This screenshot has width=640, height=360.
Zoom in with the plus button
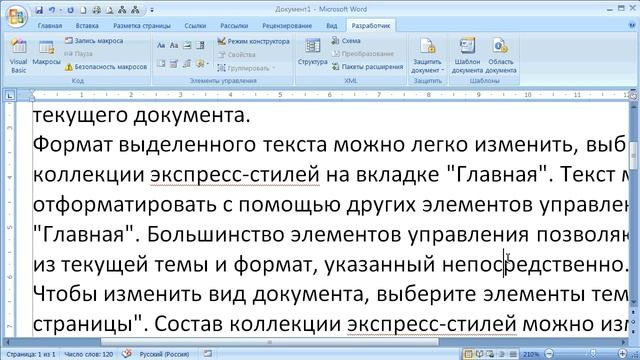pos(622,353)
